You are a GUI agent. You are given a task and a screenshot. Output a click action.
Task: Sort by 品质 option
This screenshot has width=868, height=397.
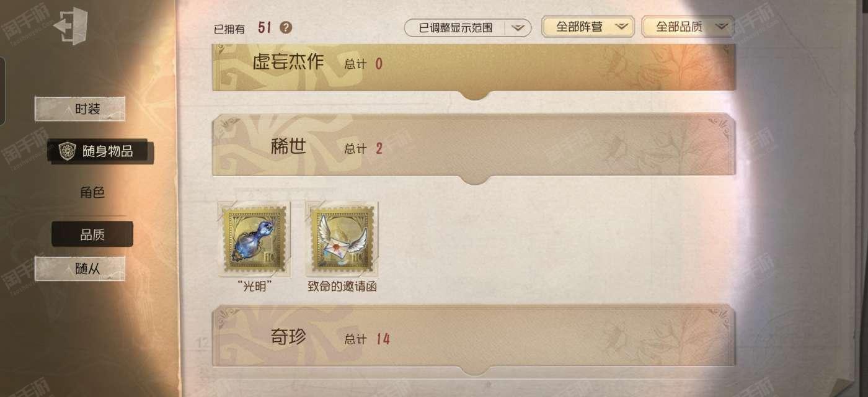pos(92,234)
